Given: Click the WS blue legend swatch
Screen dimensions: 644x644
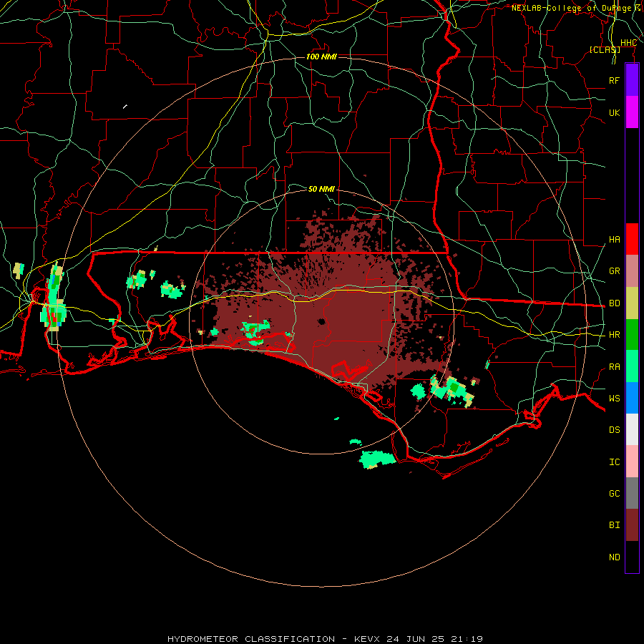Looking at the screenshot, I should [632, 398].
